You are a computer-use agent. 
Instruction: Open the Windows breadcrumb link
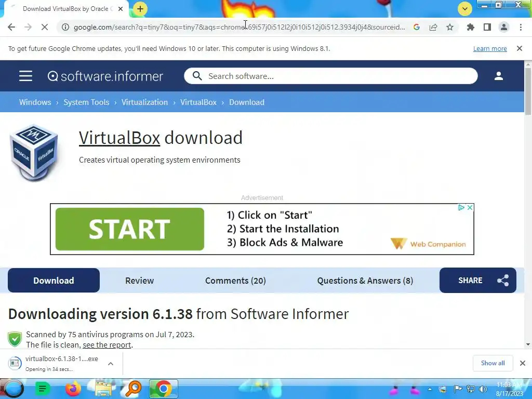pos(35,102)
